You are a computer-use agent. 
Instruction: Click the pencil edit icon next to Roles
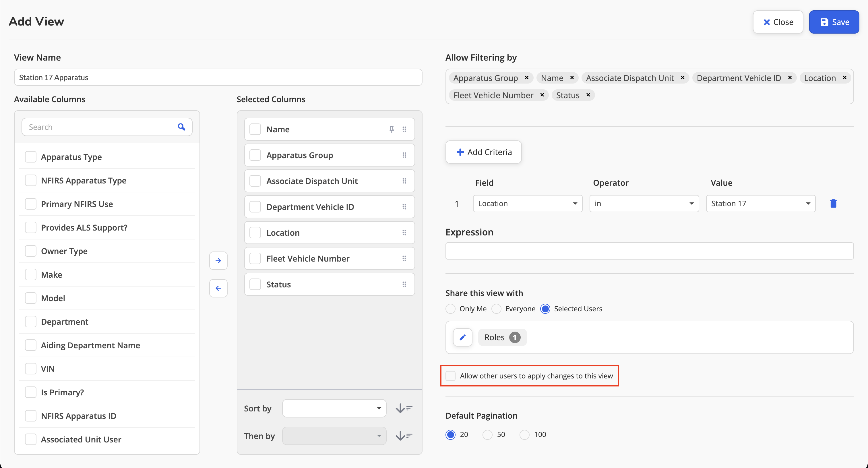pos(463,337)
